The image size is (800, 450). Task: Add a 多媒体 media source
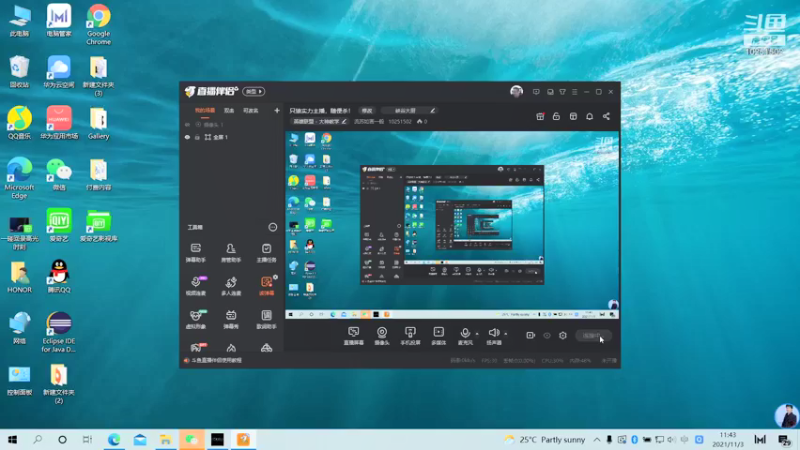(438, 336)
